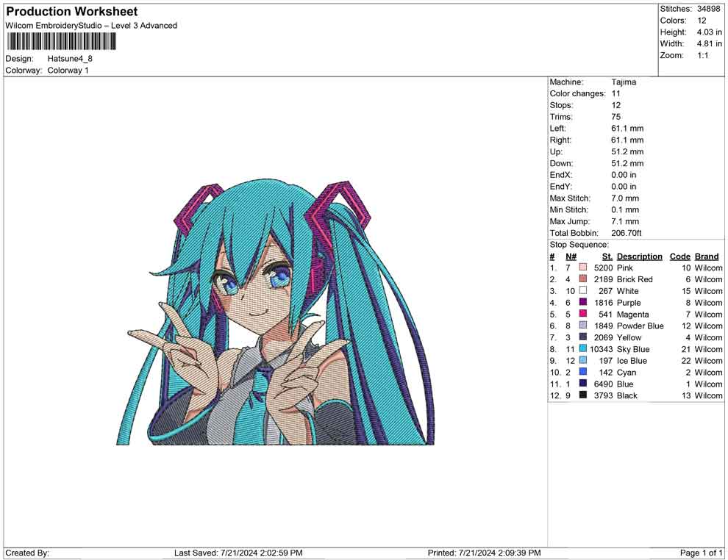Viewport: 728px width, 560px height.
Task: Click the machine value 'Tajima'
Action: tap(624, 82)
